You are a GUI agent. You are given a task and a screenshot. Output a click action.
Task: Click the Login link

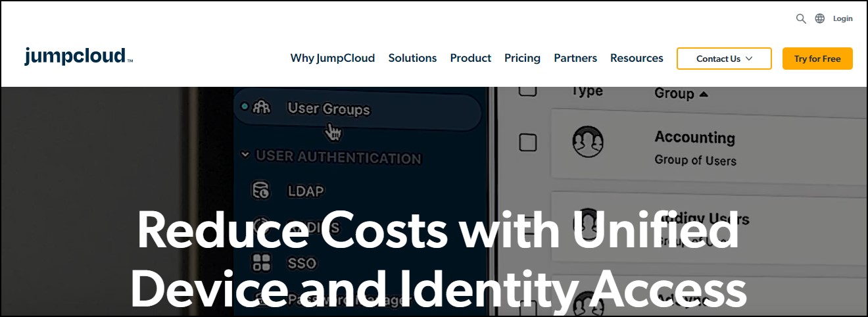[842, 18]
